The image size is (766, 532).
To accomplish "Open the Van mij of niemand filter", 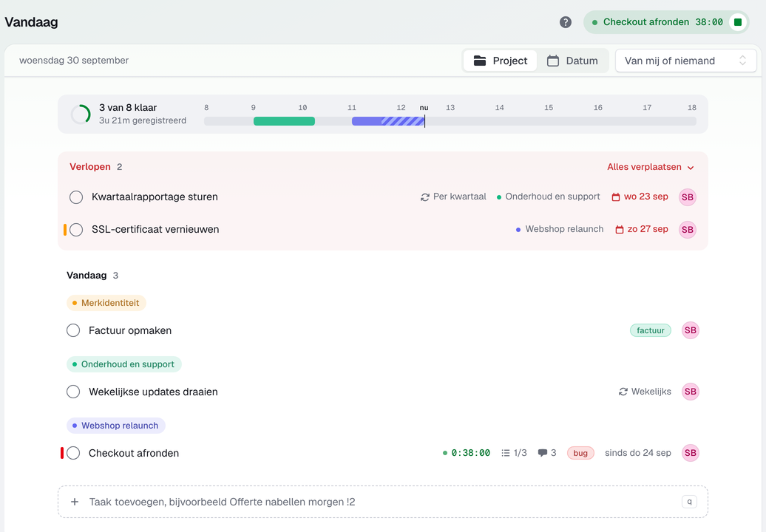I will click(686, 61).
